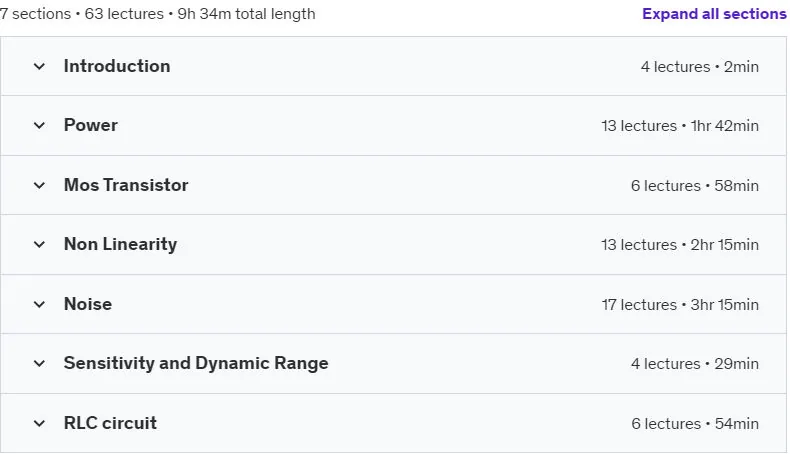Click the 6 lectures 54min label
790x454 pixels.
point(694,423)
